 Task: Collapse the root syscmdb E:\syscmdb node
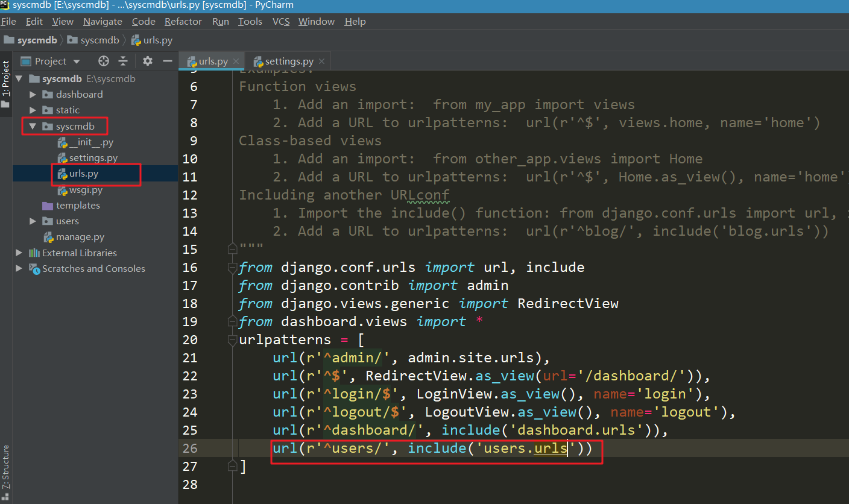click(19, 79)
